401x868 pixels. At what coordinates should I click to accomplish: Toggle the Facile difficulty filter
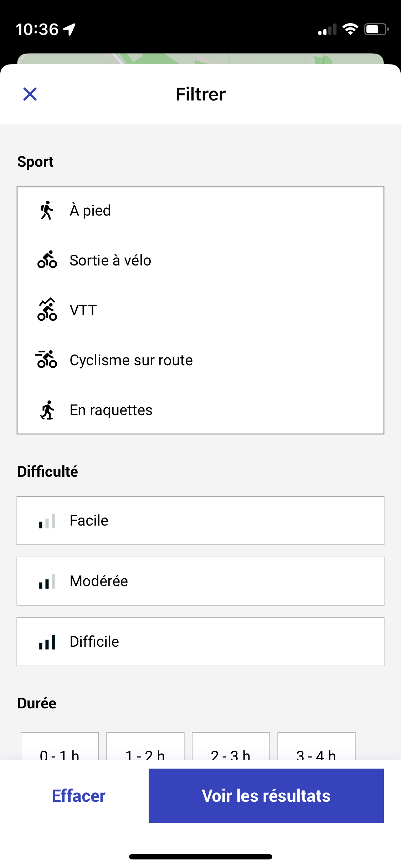(x=200, y=521)
